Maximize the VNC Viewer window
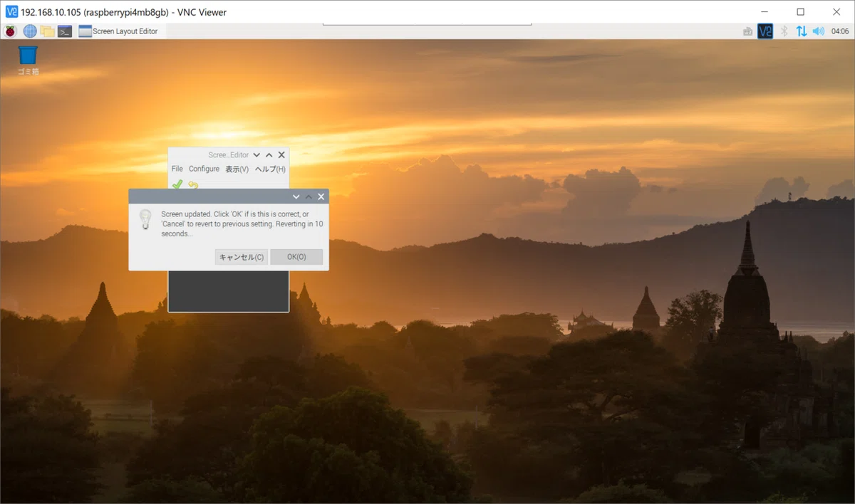The width and height of the screenshot is (855, 504). [800, 11]
